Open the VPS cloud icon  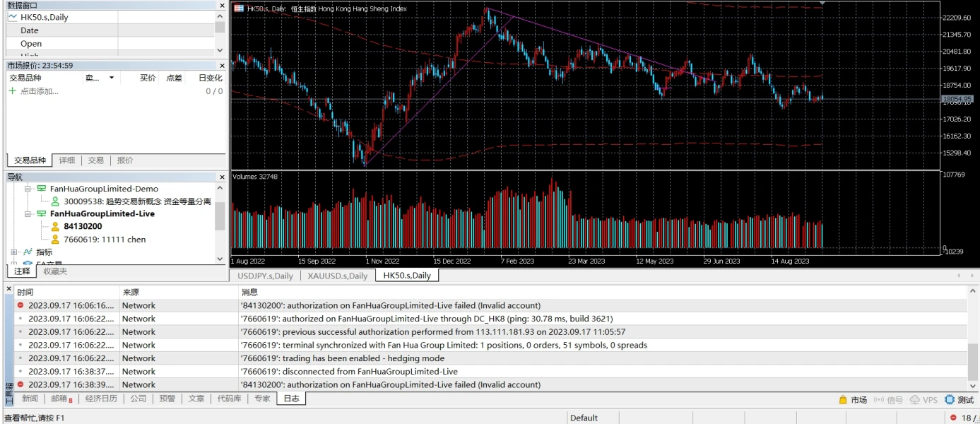[915, 400]
